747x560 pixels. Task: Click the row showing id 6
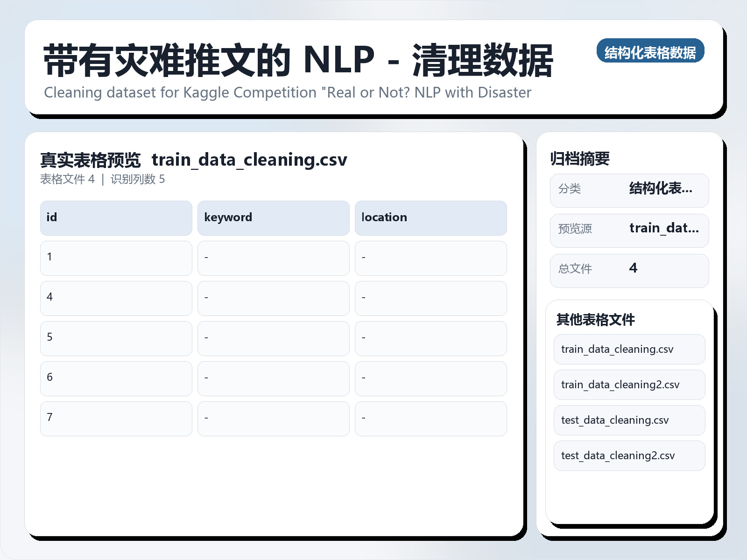116,378
